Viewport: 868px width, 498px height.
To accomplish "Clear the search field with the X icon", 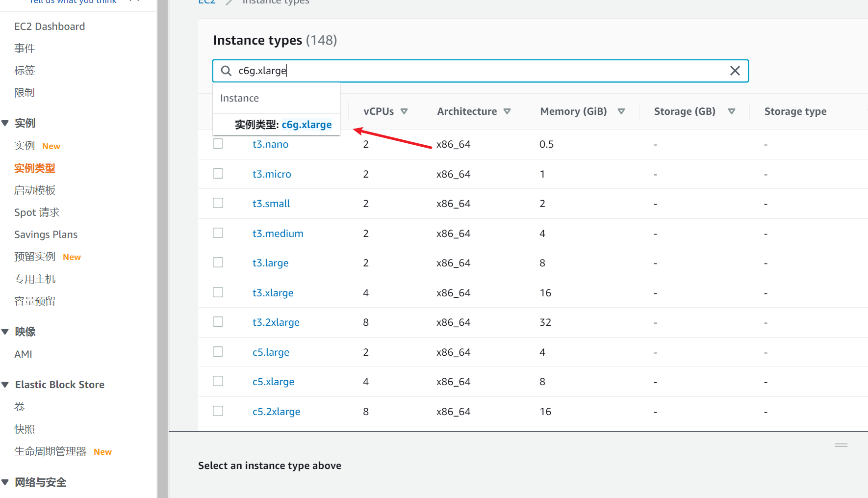I will tap(735, 71).
